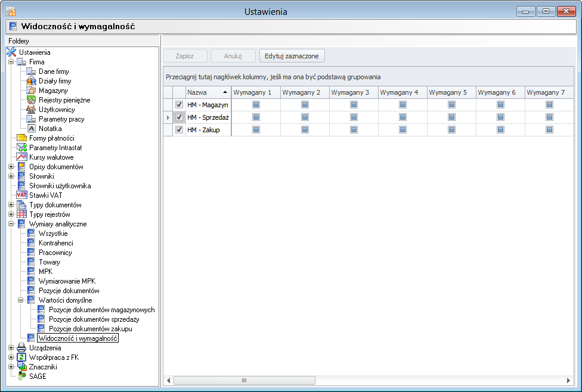Viewport: 582px width, 392px height.
Task: Select Wszystkie tree item
Action: [53, 234]
